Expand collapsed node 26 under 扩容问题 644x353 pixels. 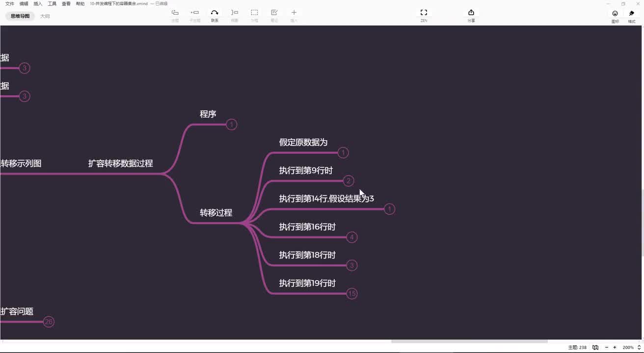(48, 322)
